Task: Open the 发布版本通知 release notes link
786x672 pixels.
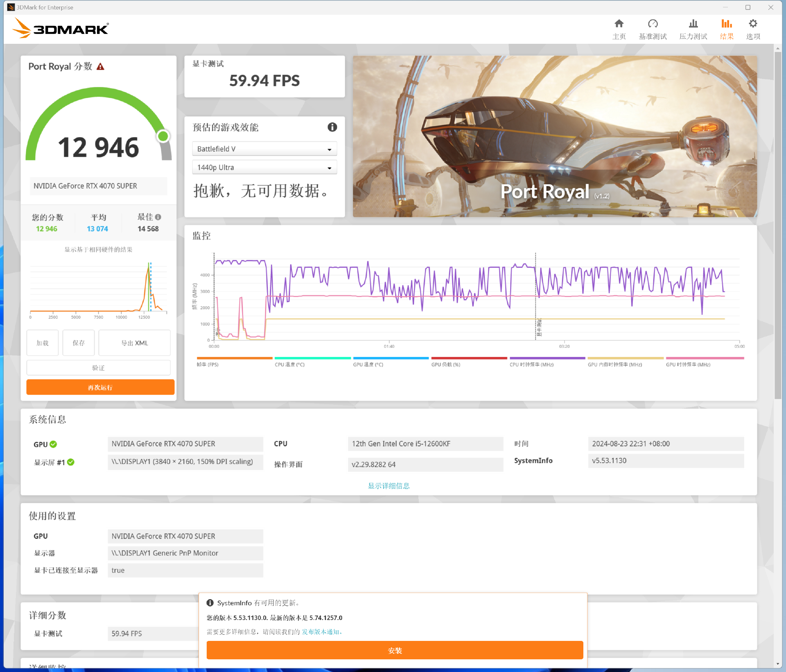Action: [322, 632]
